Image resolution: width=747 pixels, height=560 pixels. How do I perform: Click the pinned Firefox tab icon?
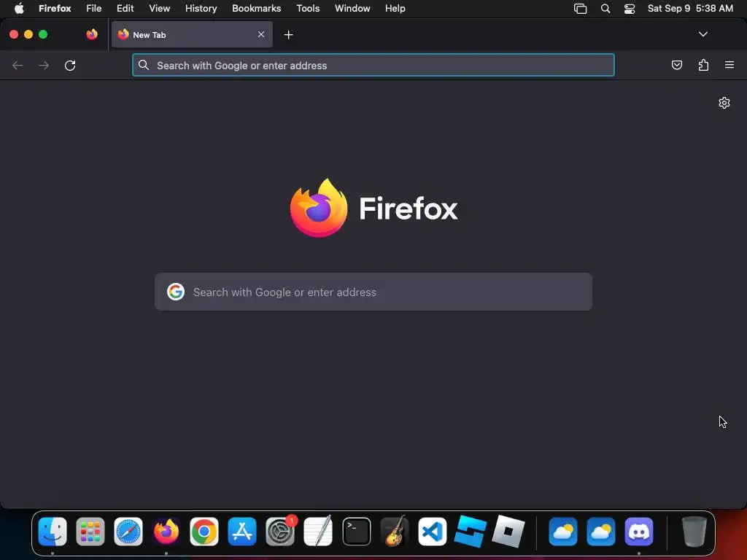[92, 34]
